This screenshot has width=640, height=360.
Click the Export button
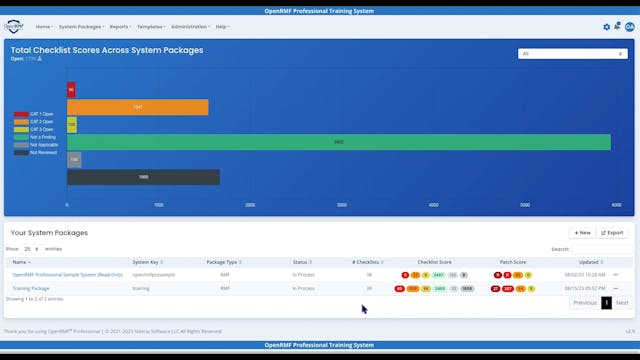612,233
